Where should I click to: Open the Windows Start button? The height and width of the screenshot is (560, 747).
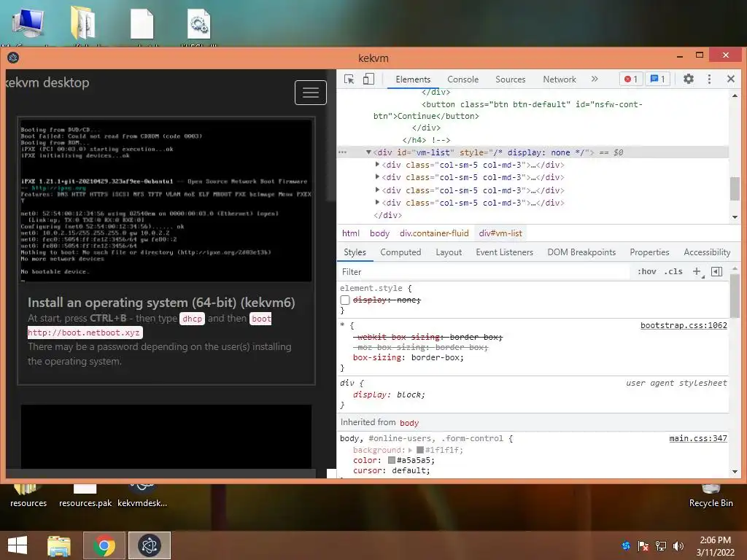pyautogui.click(x=18, y=545)
